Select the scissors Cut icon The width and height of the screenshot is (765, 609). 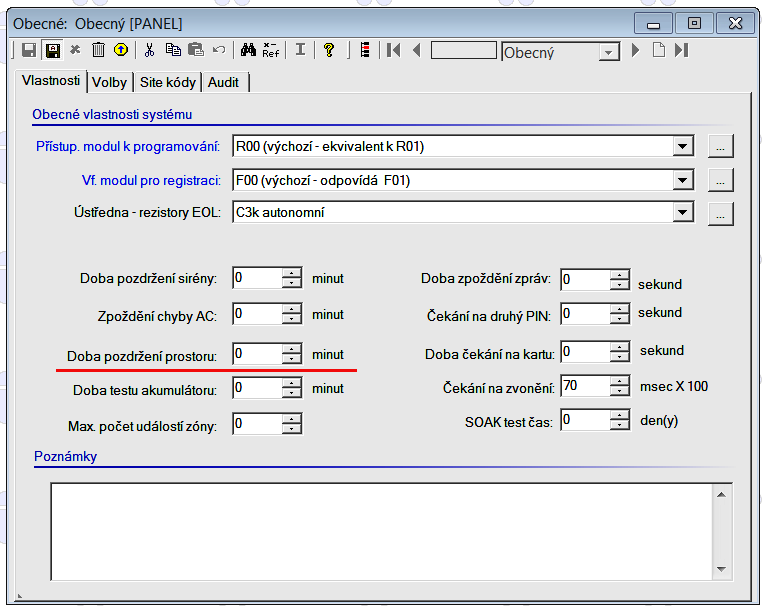pos(150,50)
